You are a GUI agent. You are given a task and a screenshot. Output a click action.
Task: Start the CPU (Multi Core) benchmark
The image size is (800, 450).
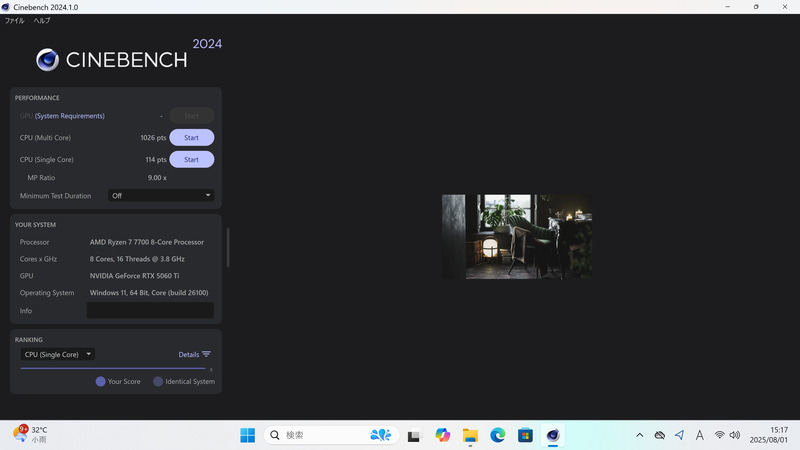click(191, 138)
